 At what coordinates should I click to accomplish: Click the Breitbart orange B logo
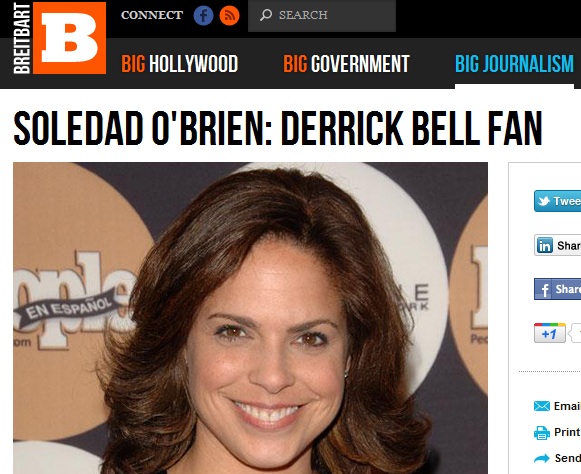point(69,38)
